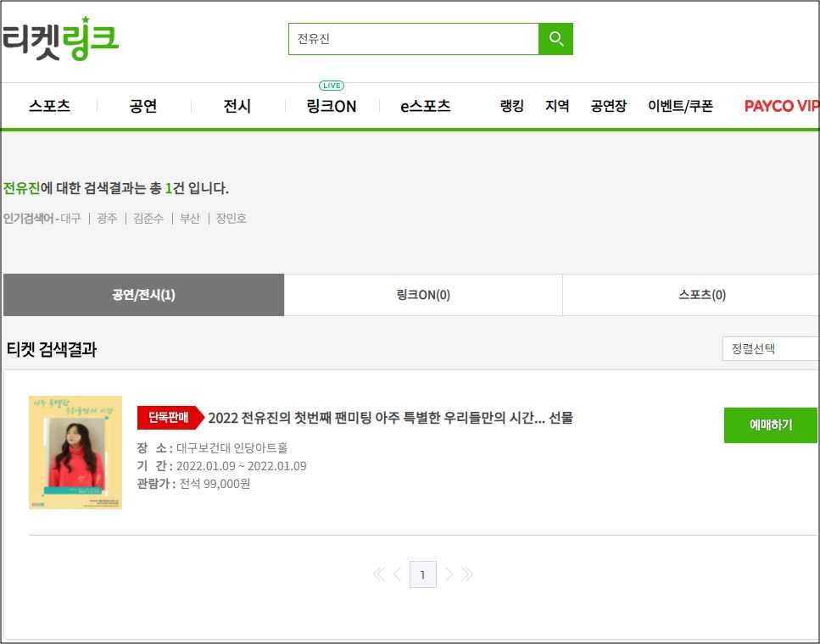Click the next page arrow
Screen dimensions: 820x644
[x=449, y=575]
